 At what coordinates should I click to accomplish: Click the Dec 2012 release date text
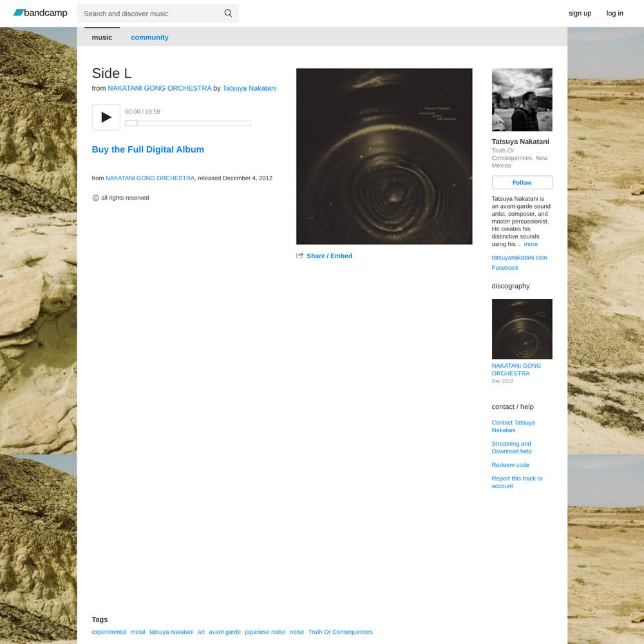pyautogui.click(x=502, y=381)
